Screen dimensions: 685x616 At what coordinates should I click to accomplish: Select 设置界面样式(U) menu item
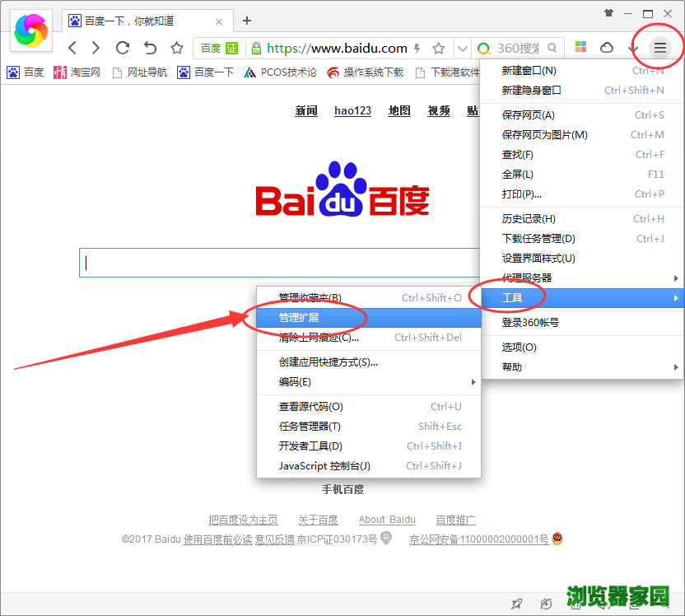582,259
